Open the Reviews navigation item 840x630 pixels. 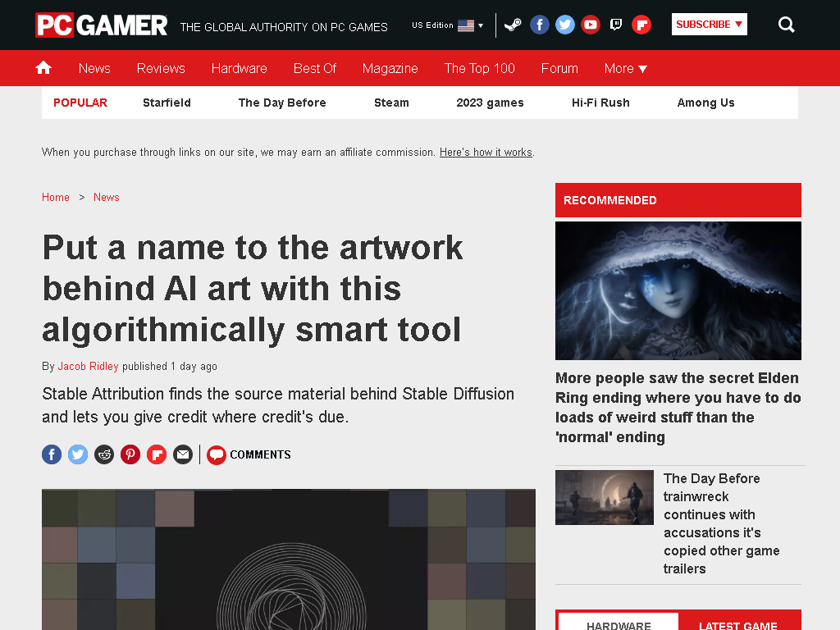tap(161, 69)
